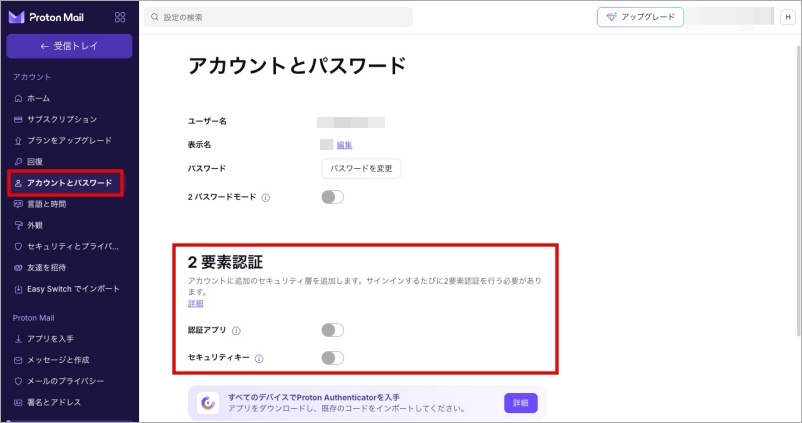Click the アップグレード button
This screenshot has width=802, height=423.
[640, 17]
